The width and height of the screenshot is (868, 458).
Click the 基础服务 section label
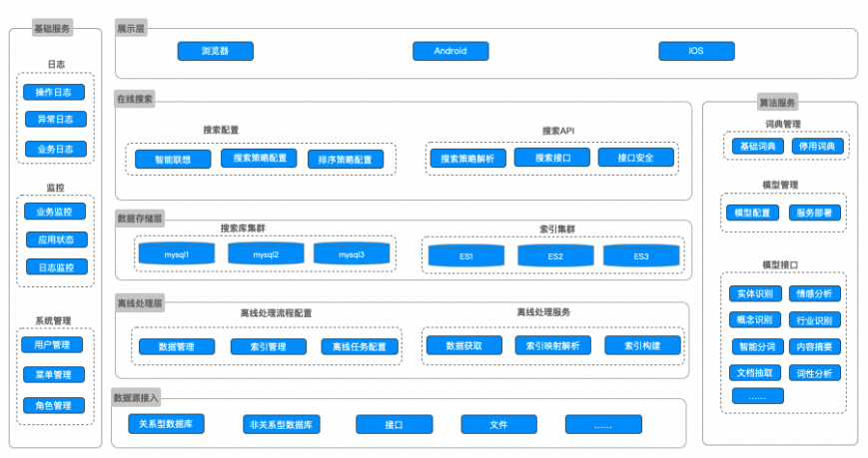[52, 28]
